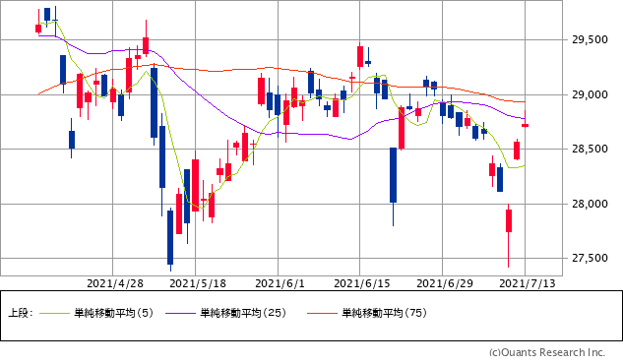Click the 単純移動平均(5) legend label
This screenshot has width=623, height=364.
pyautogui.click(x=113, y=313)
